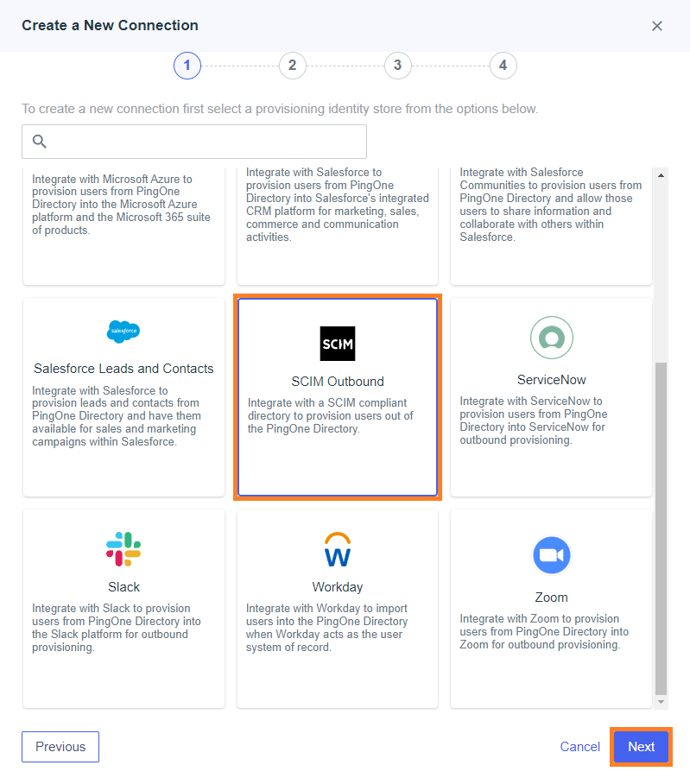Click the select provisioning identity store instruction

point(280,109)
